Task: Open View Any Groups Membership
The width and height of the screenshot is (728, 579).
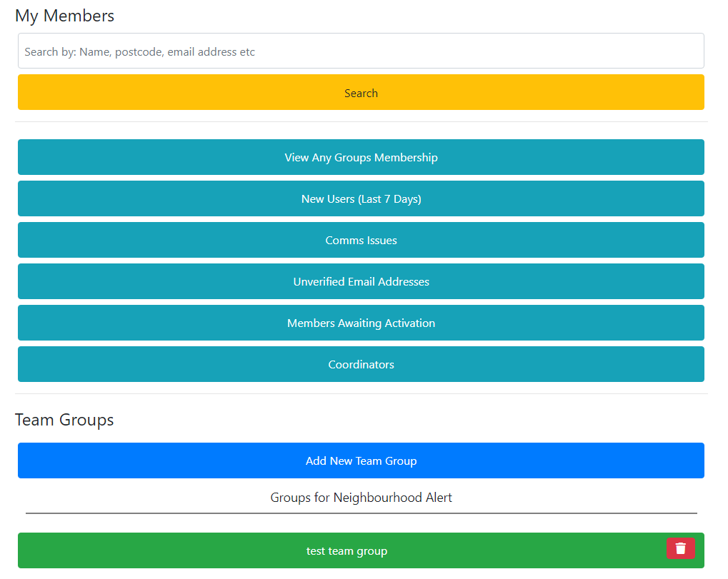Action: pyautogui.click(x=361, y=157)
